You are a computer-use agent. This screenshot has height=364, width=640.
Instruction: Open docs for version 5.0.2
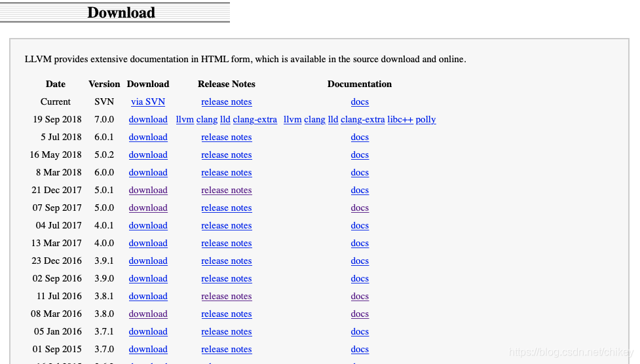[360, 155]
